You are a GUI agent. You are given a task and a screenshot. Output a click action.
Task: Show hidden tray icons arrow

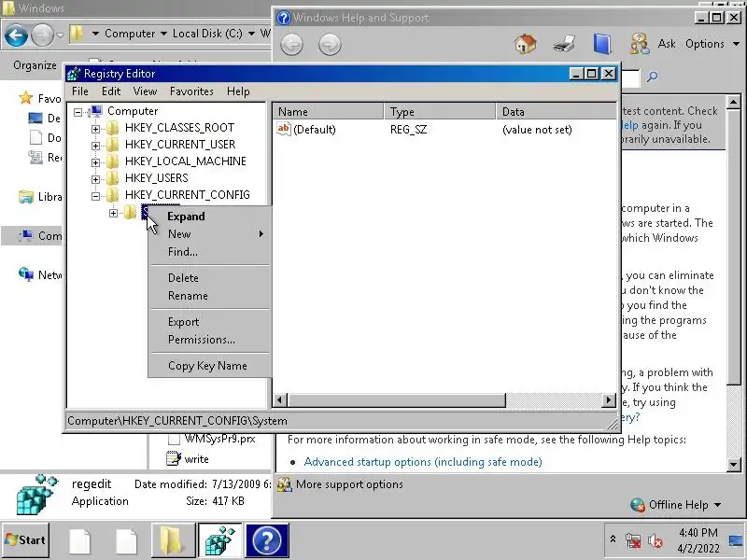pos(613,539)
